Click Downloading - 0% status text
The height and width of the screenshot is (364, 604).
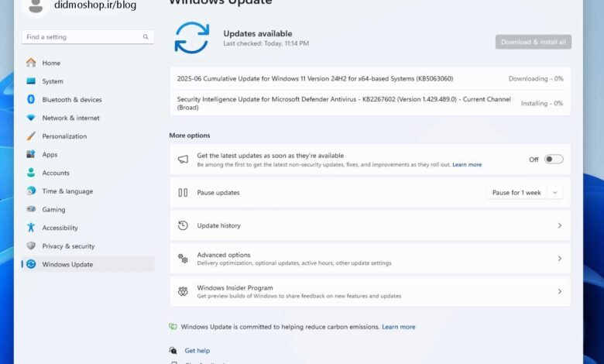click(x=536, y=78)
